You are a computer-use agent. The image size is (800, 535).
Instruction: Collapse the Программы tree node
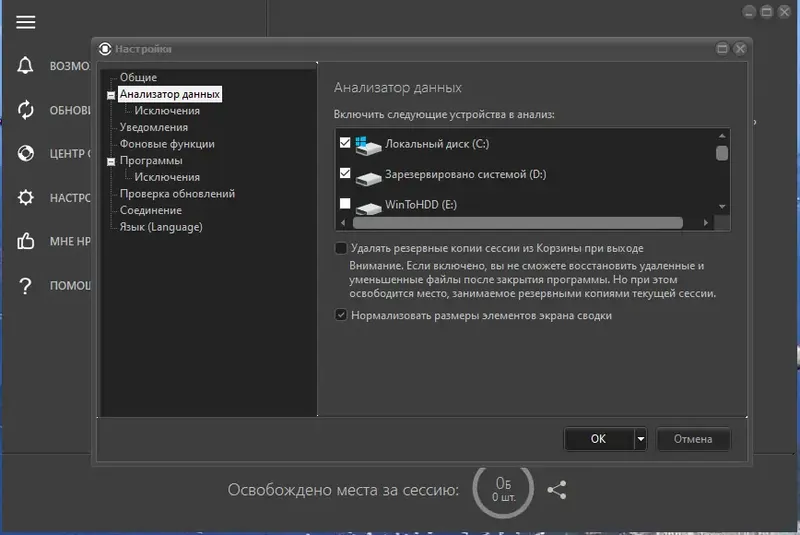(111, 161)
